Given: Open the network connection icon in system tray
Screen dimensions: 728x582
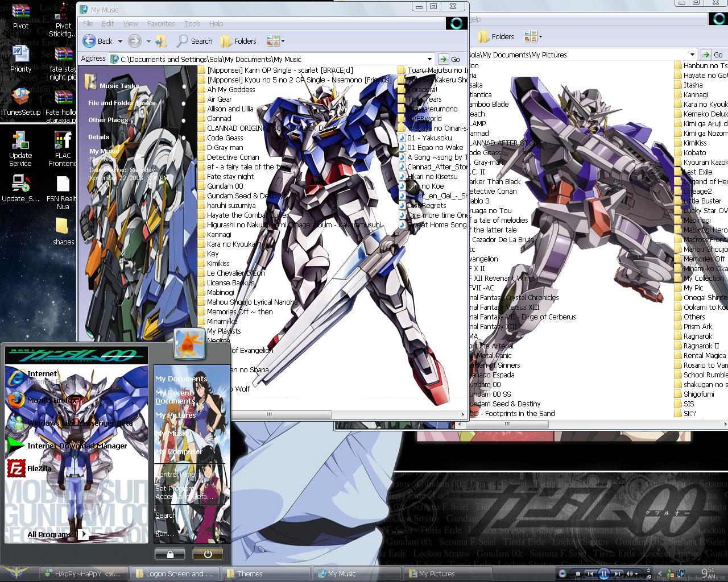Looking at the screenshot, I should [681, 573].
